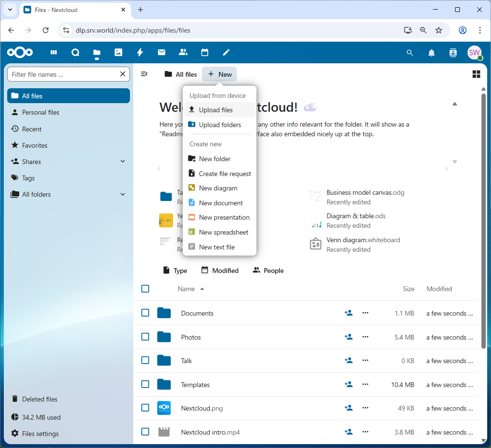Share the Talk folder via share icon
The image size is (491, 448).
[349, 360]
